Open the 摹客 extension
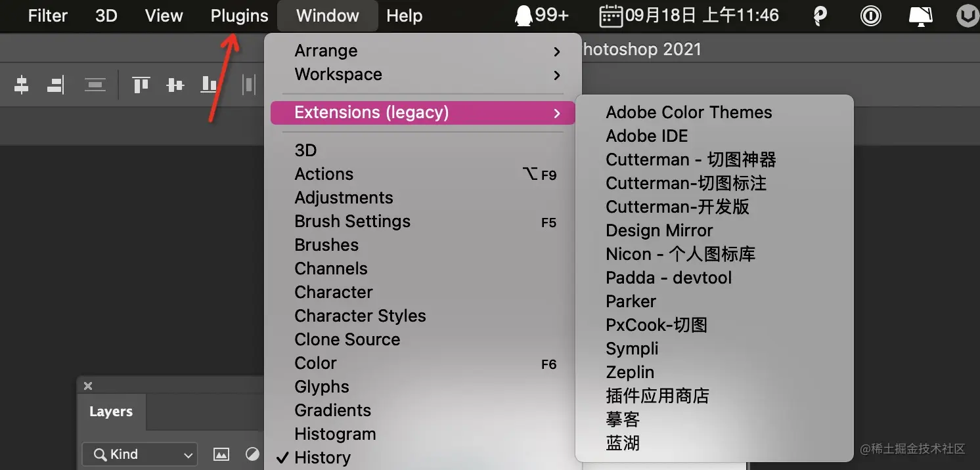 [x=715, y=419]
